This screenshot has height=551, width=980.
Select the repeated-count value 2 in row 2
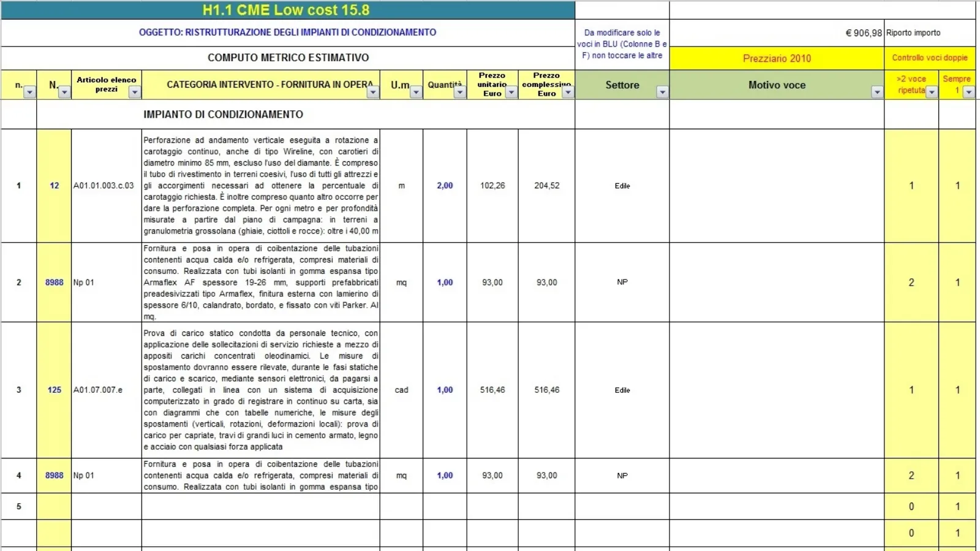(911, 283)
